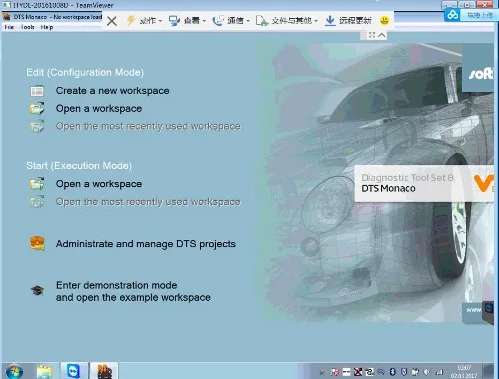Screen dimensions: 499x379
Task: Click the network signal tray icon
Action: 439,372
